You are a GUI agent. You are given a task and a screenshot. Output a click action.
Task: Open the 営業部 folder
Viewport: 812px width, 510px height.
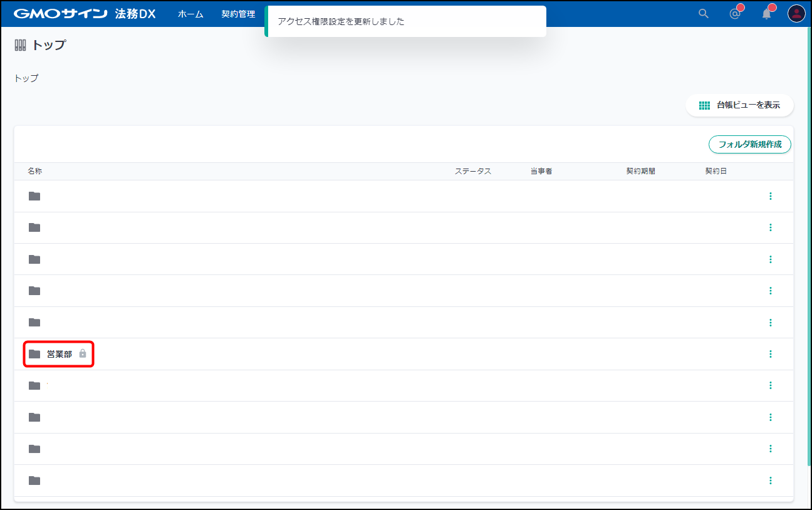pyautogui.click(x=60, y=354)
